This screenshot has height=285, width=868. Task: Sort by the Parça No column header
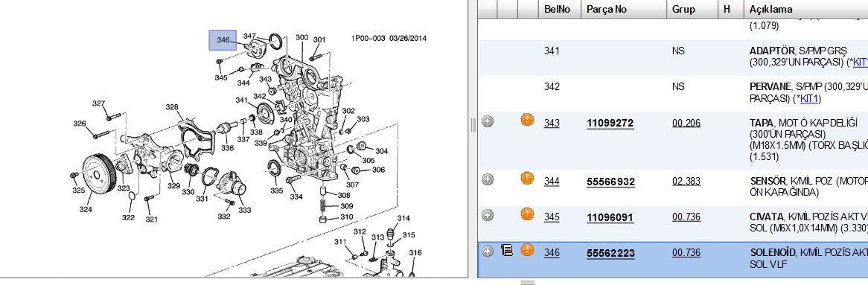tap(623, 10)
